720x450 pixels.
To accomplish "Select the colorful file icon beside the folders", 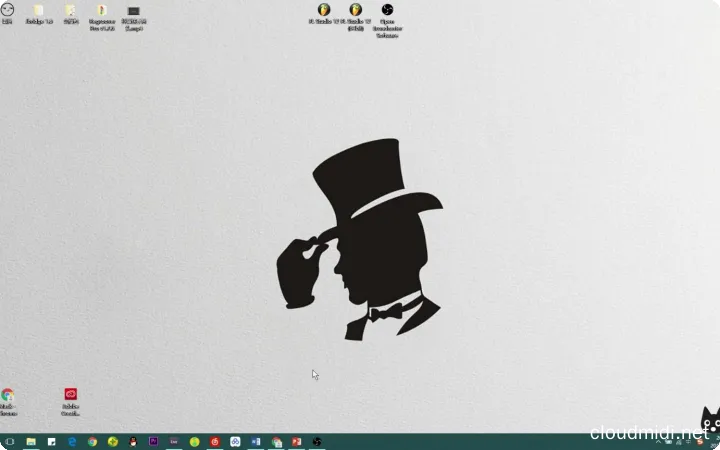I will pyautogui.click(x=102, y=11).
